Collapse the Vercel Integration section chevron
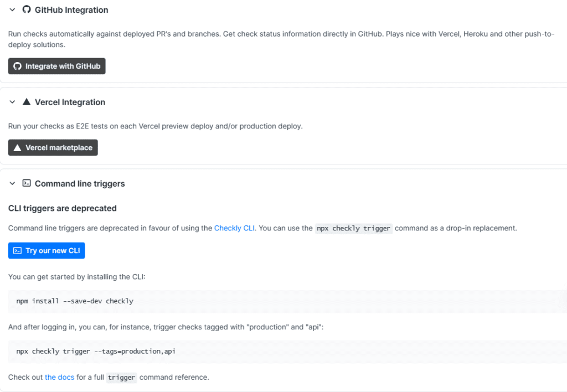Image resolution: width=567 pixels, height=392 pixels. [x=12, y=102]
